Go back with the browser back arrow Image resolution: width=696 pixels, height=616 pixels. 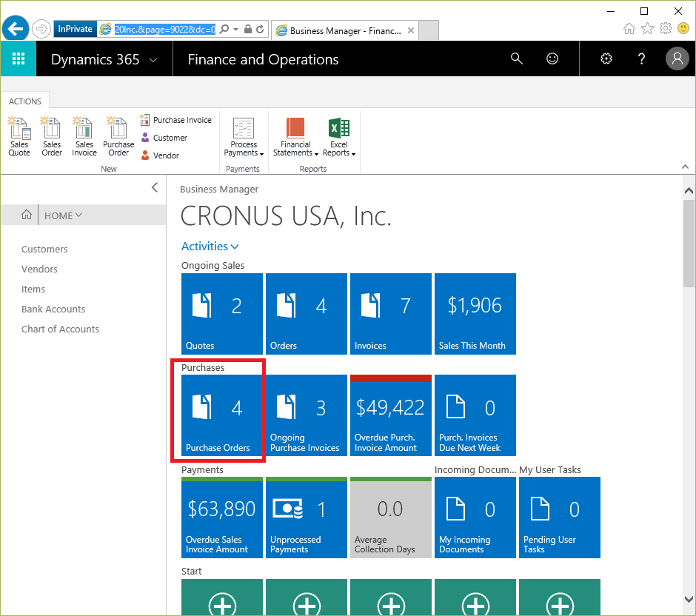[x=16, y=29]
